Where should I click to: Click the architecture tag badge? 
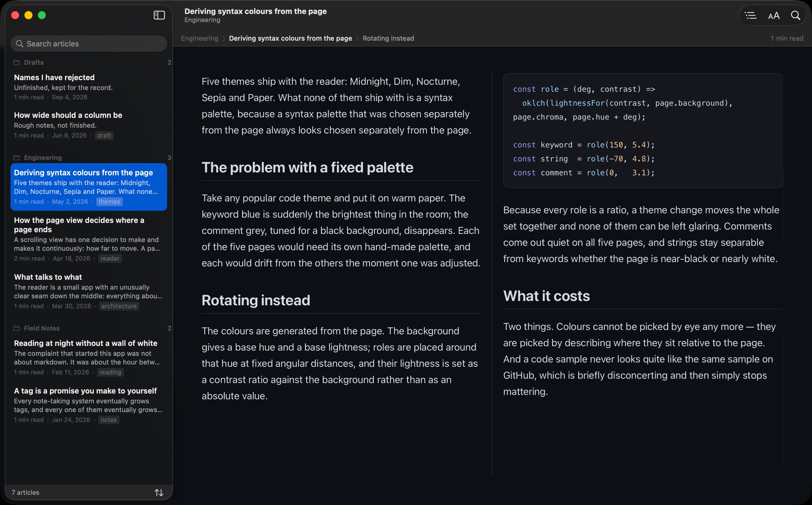[119, 306]
